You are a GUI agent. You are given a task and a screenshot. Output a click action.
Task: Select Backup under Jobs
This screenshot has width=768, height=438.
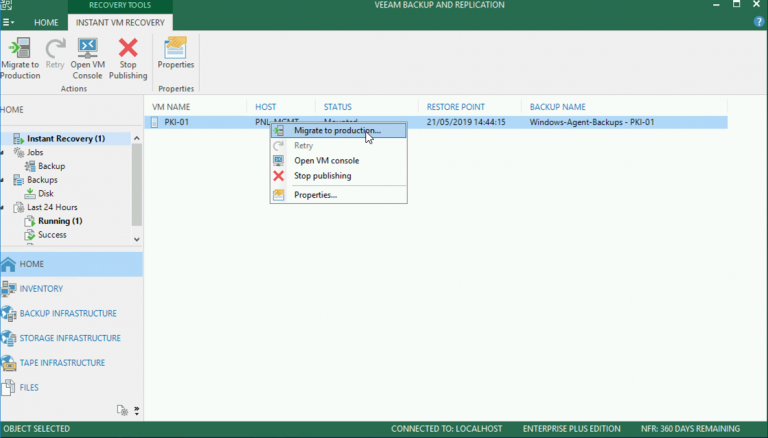point(51,166)
